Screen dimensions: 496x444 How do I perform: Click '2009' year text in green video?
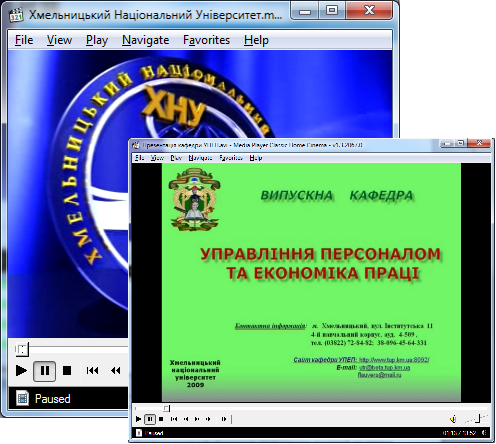pyautogui.click(x=195, y=385)
